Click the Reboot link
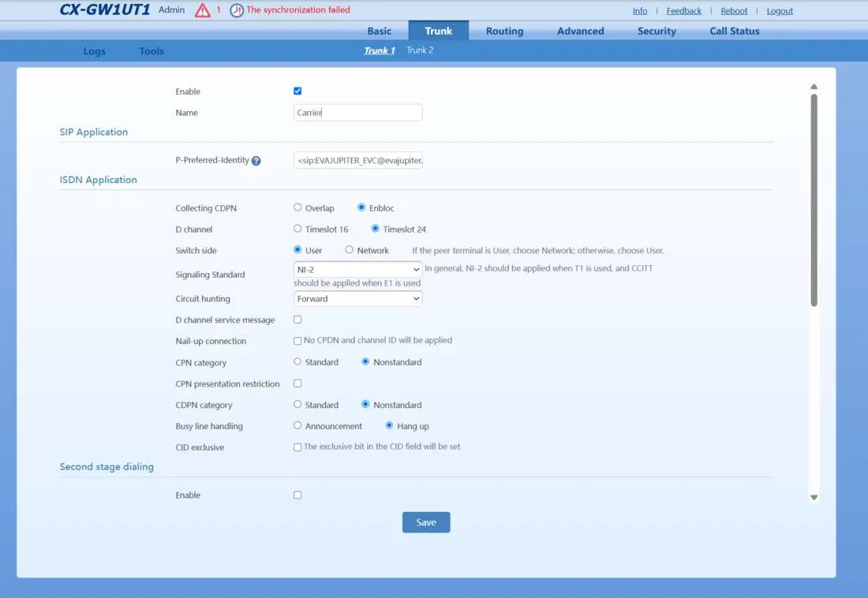The height and width of the screenshot is (598, 868). [x=734, y=10]
